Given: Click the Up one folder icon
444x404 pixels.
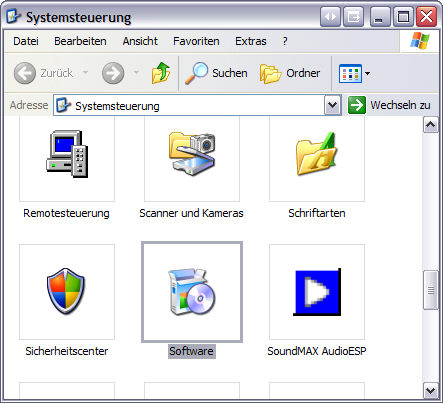Looking at the screenshot, I should (x=161, y=73).
